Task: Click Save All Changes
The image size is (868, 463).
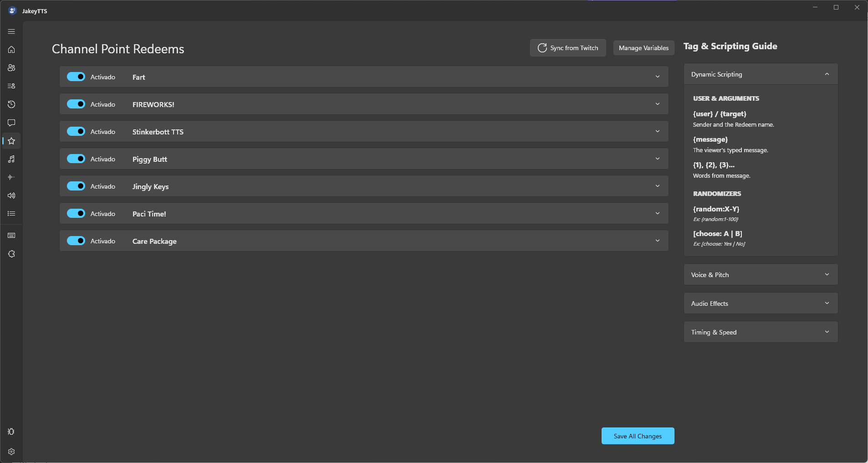Action: 638,436
